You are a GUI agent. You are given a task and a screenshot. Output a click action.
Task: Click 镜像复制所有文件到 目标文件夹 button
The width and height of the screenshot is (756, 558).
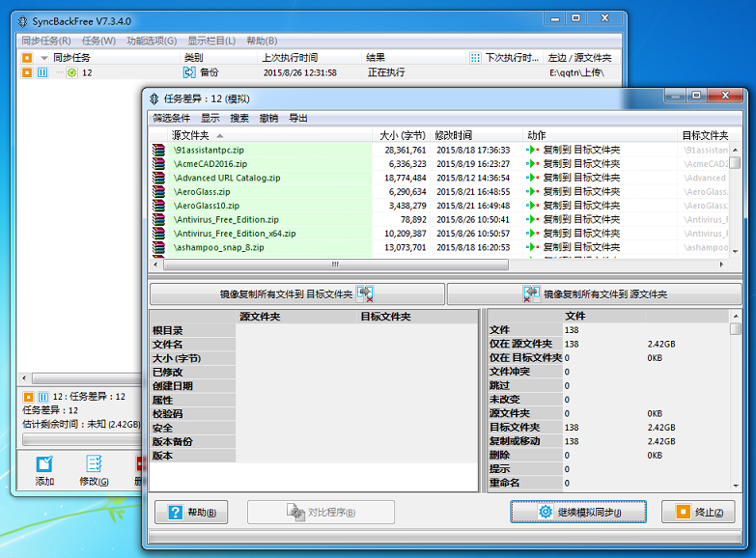click(x=297, y=294)
